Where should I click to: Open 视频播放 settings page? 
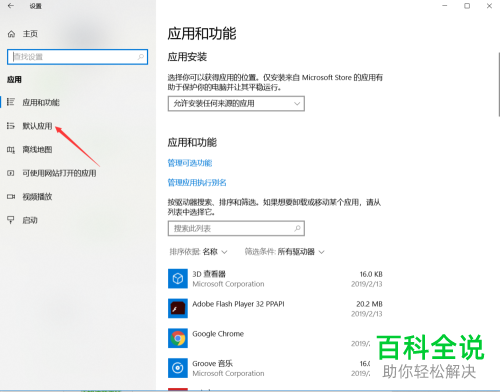37,197
